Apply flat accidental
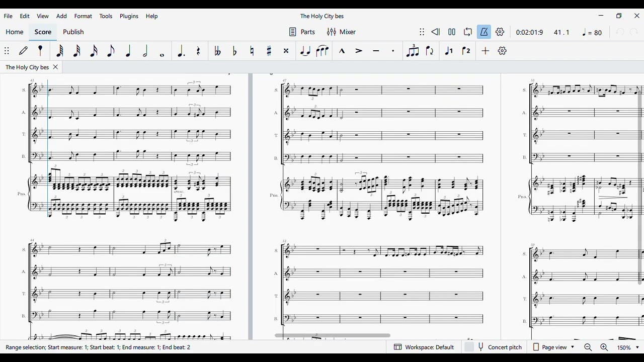 pos(234,51)
